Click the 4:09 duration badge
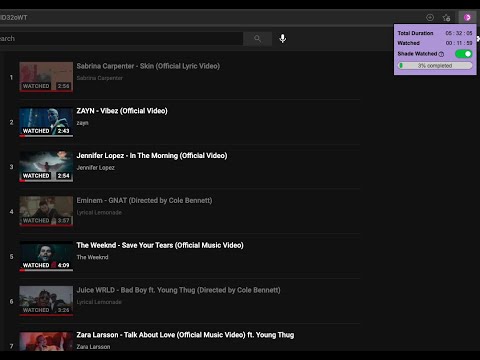 click(63, 265)
